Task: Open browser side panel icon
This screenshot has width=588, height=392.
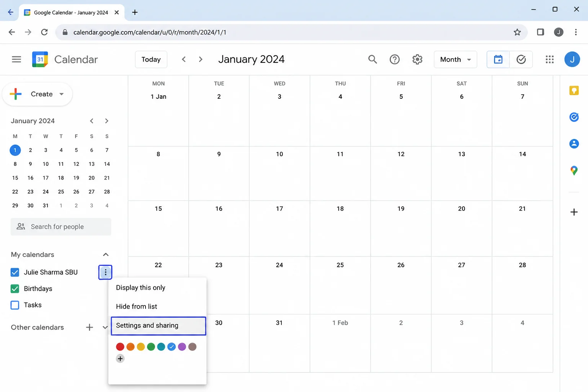Action: tap(541, 32)
